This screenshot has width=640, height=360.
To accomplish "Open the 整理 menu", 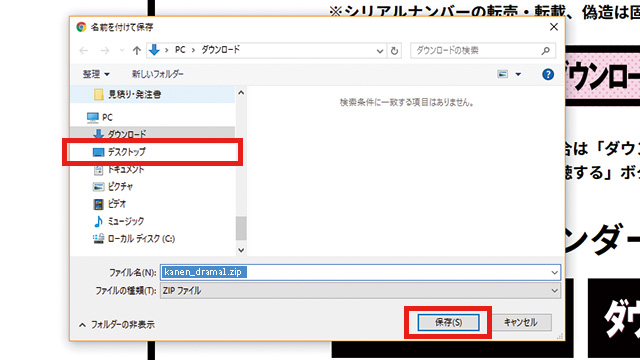I will pos(96,74).
